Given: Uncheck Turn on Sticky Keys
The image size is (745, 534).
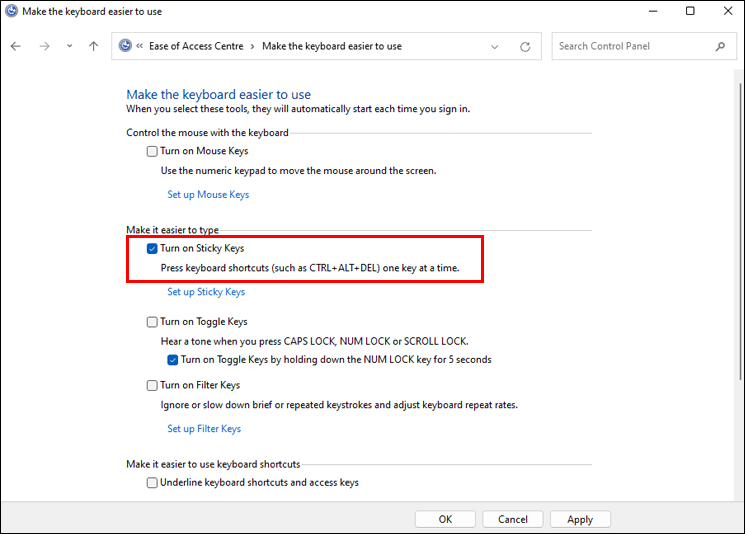Looking at the screenshot, I should point(152,248).
